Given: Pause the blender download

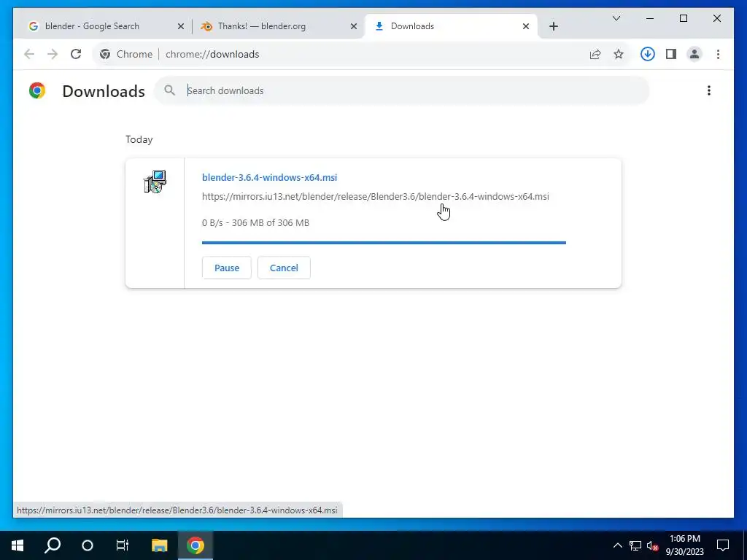Looking at the screenshot, I should pos(227,268).
